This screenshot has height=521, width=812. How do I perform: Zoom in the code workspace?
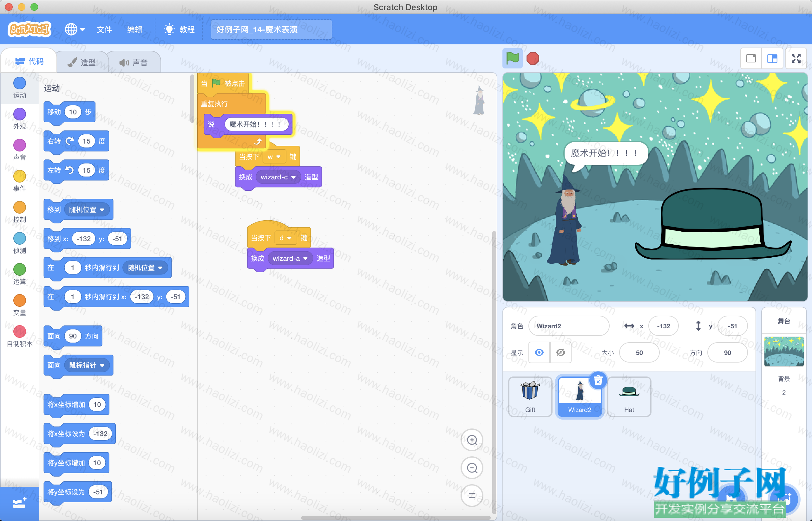click(472, 440)
